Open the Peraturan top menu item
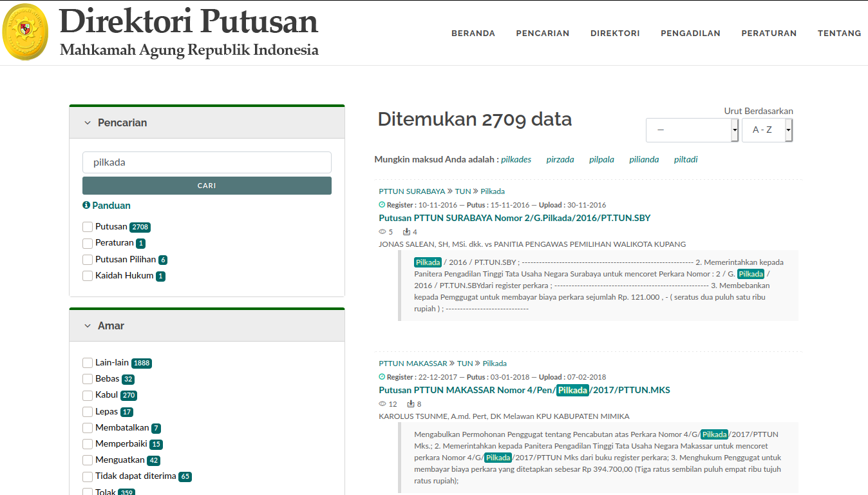Screen dimensions: 868x495 (x=769, y=33)
